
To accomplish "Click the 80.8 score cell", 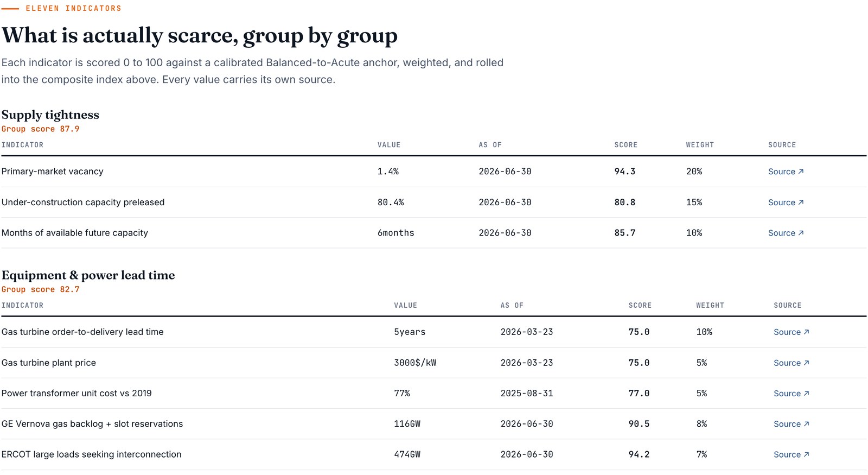I will click(625, 202).
